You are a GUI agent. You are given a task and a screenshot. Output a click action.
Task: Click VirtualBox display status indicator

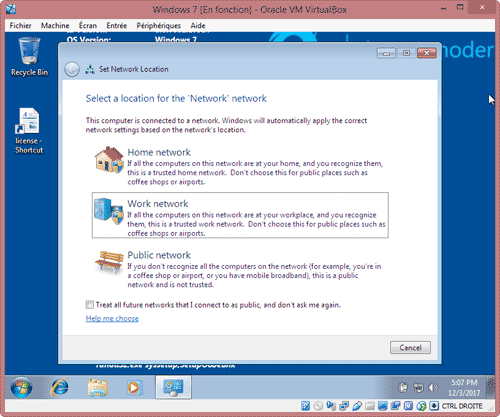pos(383,406)
